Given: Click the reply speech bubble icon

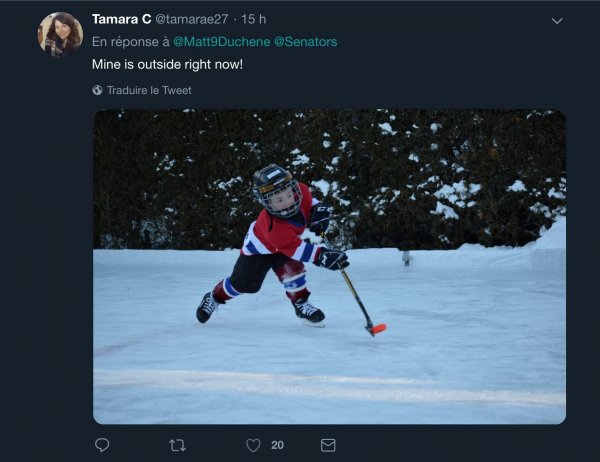Looking at the screenshot, I should tap(102, 445).
